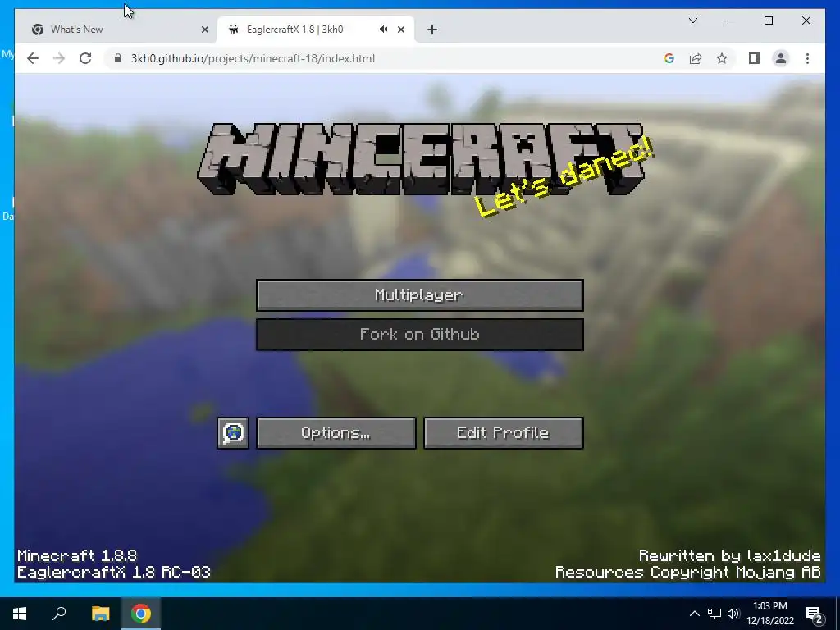Go back to the previous page
The width and height of the screenshot is (840, 630).
pyautogui.click(x=33, y=58)
